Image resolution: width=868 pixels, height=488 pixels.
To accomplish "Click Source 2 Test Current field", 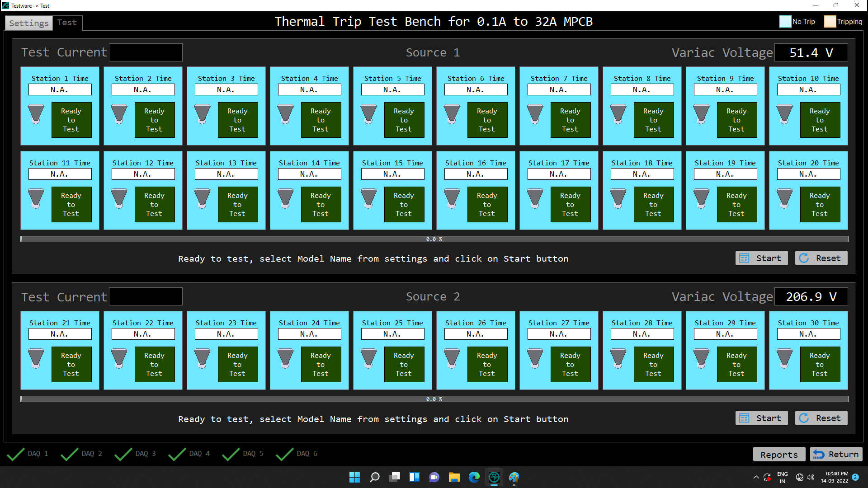I will tap(146, 297).
